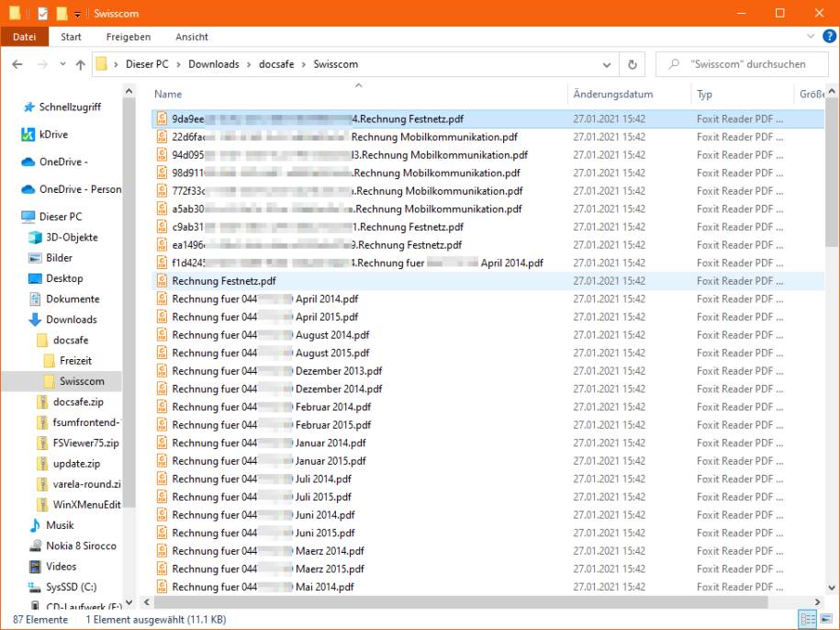
Task: Select the PDF icon of Januar 2014 invoice
Action: (162, 443)
